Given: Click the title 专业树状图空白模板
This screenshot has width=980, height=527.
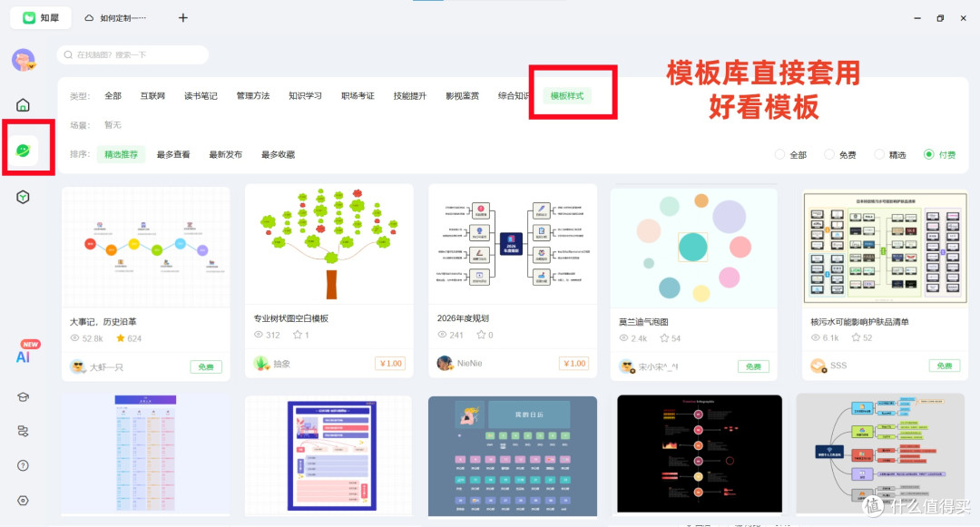Looking at the screenshot, I should 290,318.
